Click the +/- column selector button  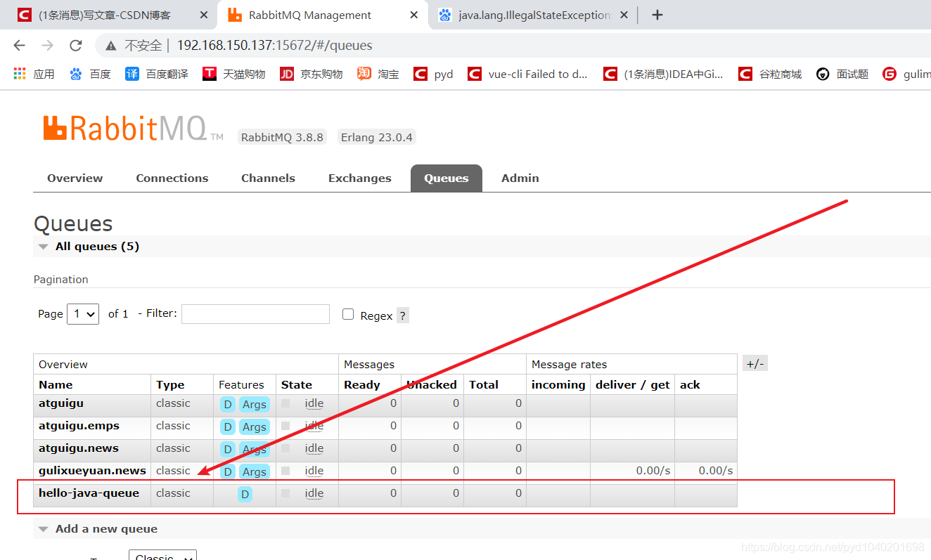click(x=755, y=363)
